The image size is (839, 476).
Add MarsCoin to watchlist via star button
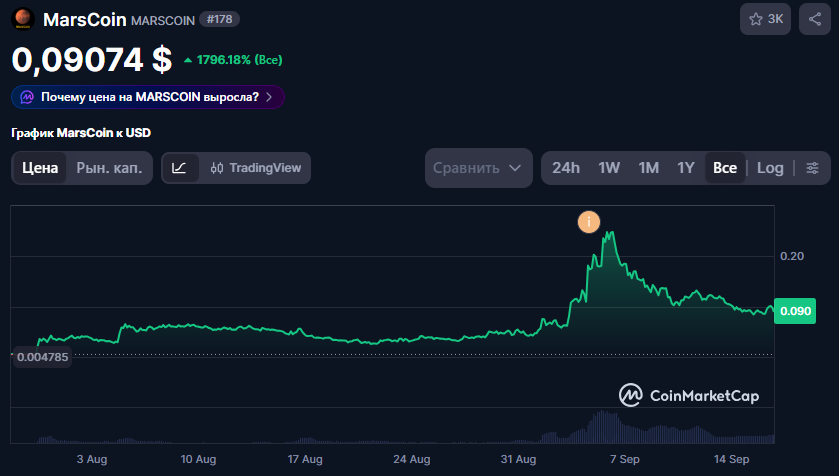tap(765, 19)
